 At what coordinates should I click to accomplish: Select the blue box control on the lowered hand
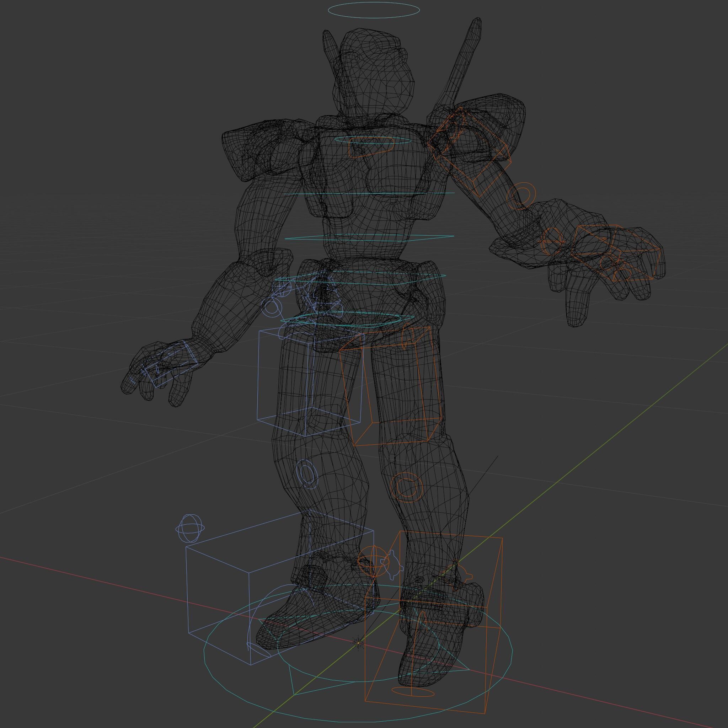(172, 364)
